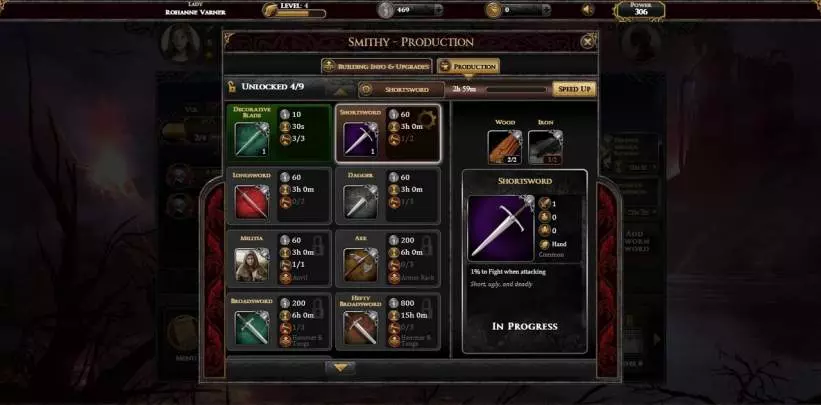Select the Hefty Broadsword item icon

pos(361,327)
